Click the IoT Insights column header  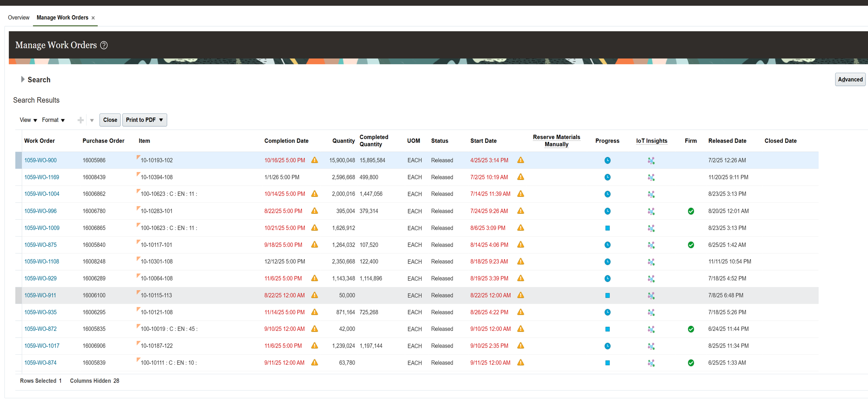(652, 141)
